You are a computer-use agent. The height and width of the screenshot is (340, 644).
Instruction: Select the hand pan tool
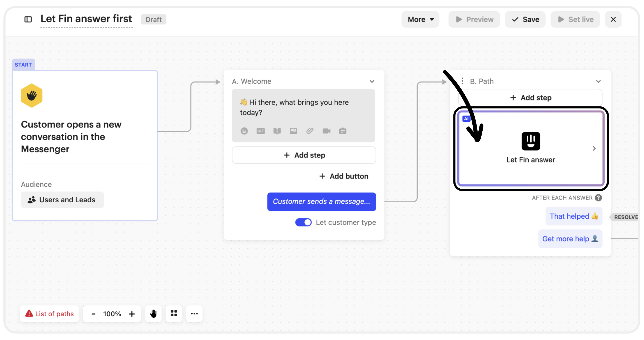(x=153, y=313)
